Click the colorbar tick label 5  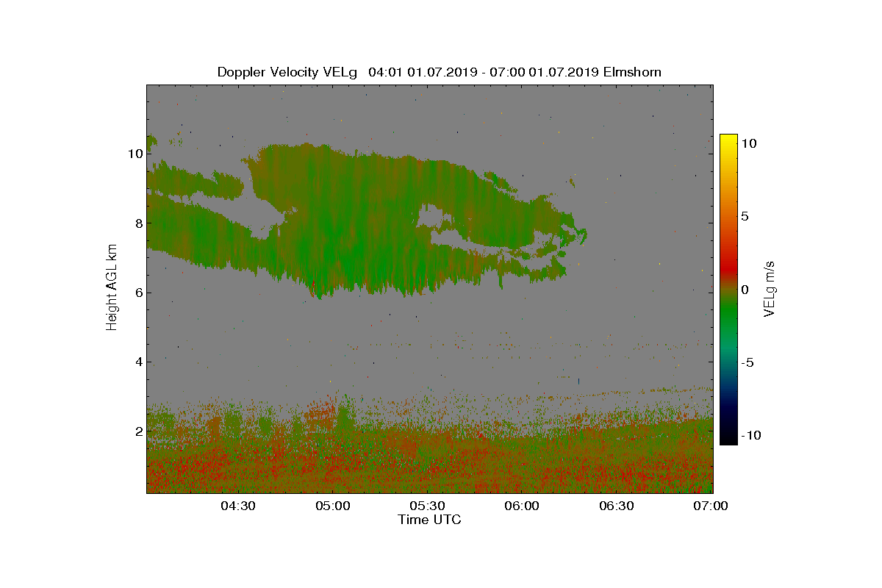(745, 217)
